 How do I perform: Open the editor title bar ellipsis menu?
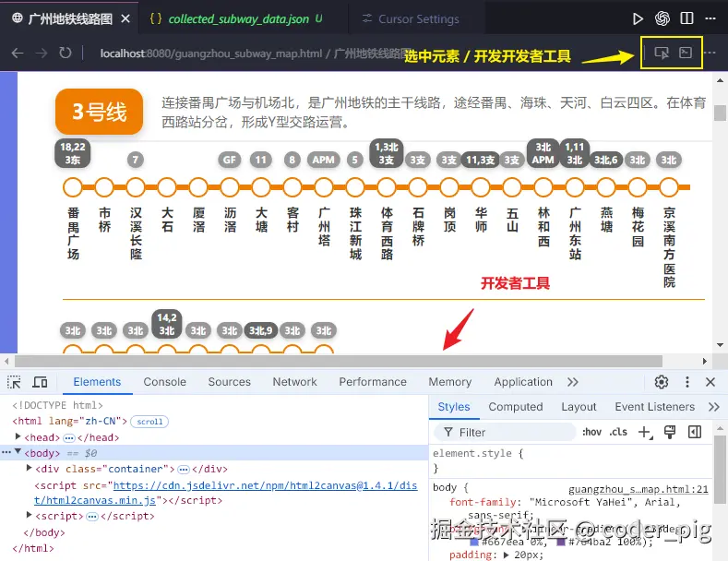pyautogui.click(x=710, y=18)
